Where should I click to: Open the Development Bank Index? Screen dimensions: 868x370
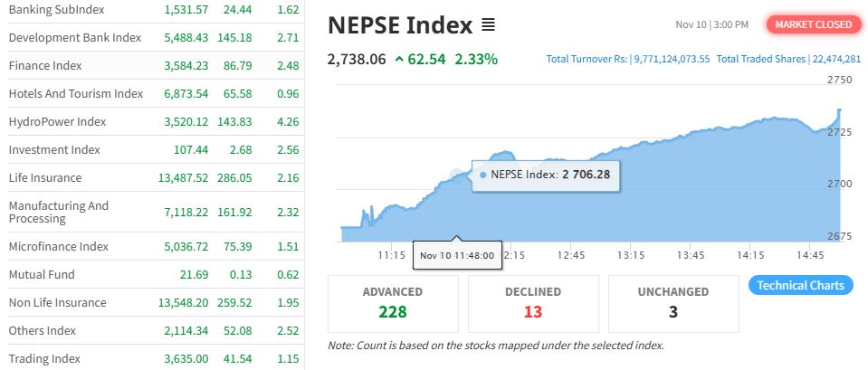pos(75,37)
